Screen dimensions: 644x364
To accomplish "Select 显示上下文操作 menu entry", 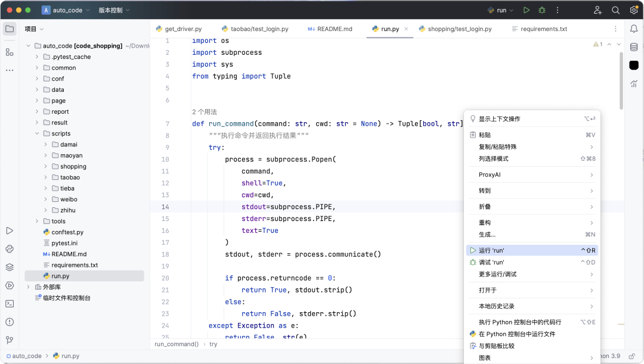I will pos(532,119).
